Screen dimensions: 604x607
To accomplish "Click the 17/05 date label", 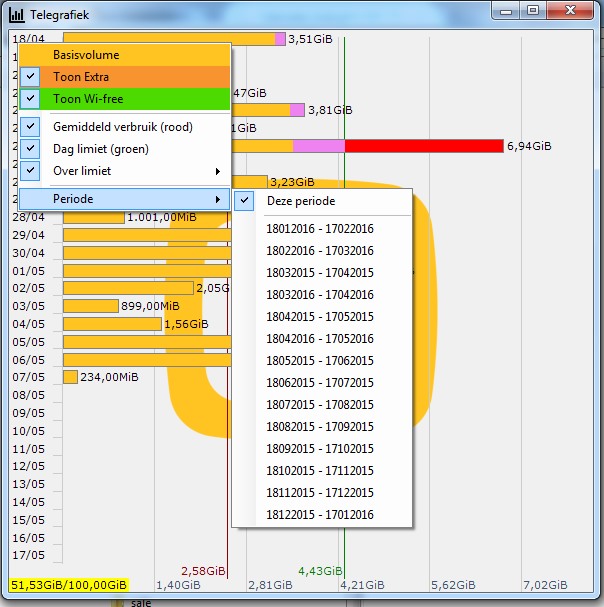I will point(28,555).
